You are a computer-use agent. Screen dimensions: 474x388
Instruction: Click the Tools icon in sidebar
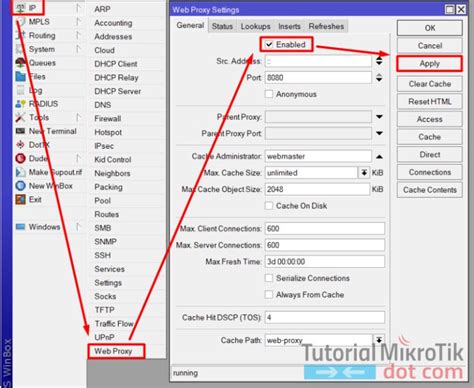point(20,117)
